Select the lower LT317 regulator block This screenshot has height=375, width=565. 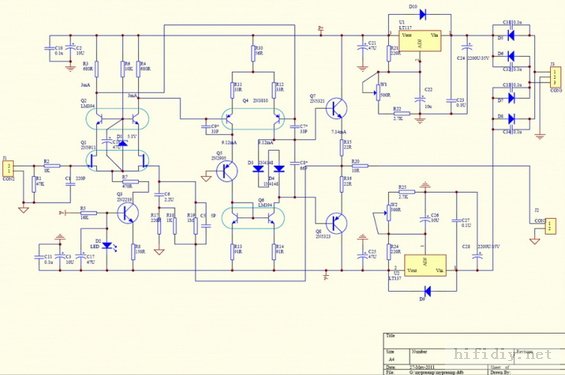pyautogui.click(x=425, y=265)
